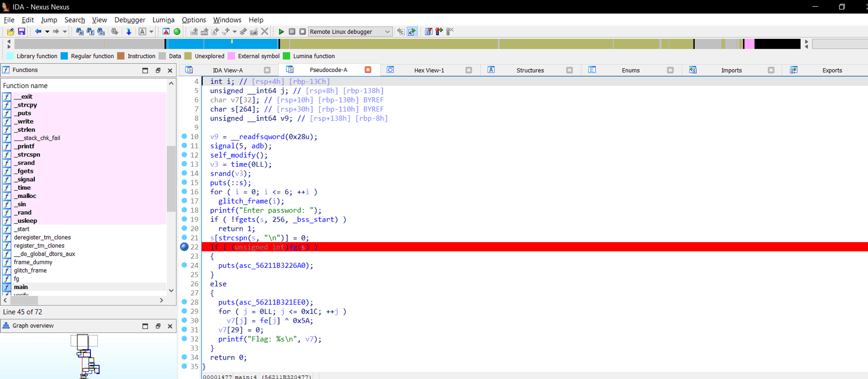The width and height of the screenshot is (868, 379).
Task: Open the breakpoint list toolbar icon
Action: point(429,32)
